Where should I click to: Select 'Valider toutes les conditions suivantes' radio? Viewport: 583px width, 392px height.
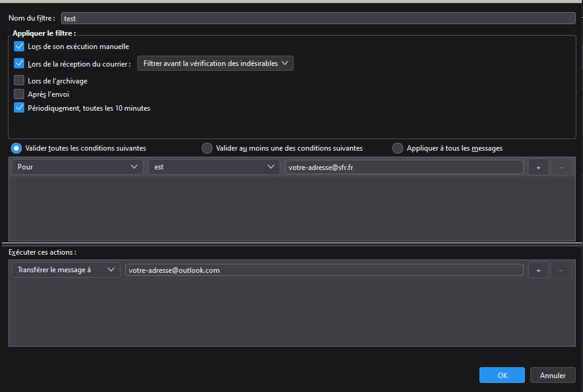(16, 148)
